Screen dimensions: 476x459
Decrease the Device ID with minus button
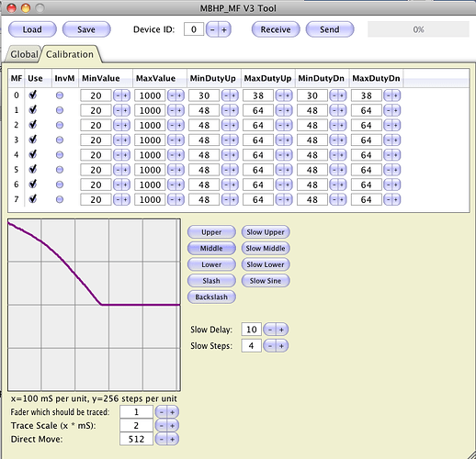[212, 29]
